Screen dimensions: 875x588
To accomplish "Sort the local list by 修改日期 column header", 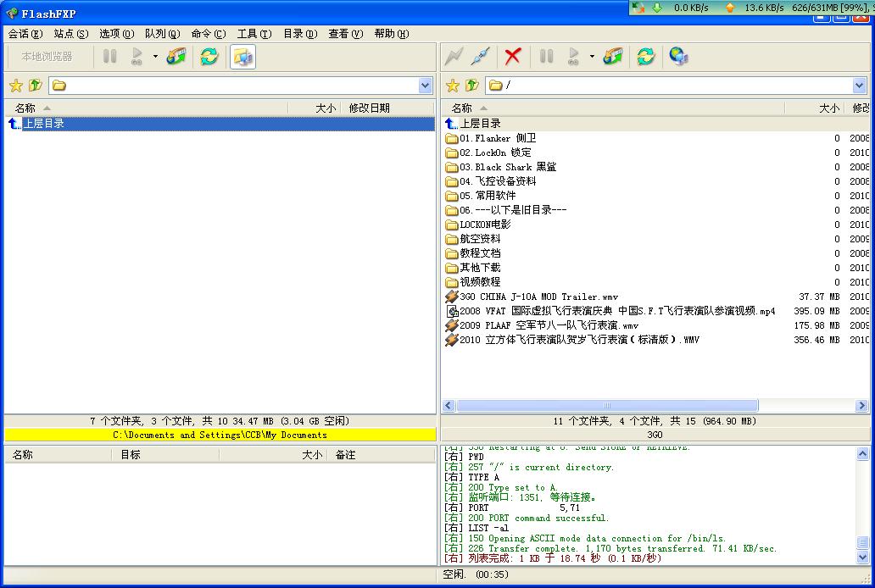I will [x=388, y=108].
